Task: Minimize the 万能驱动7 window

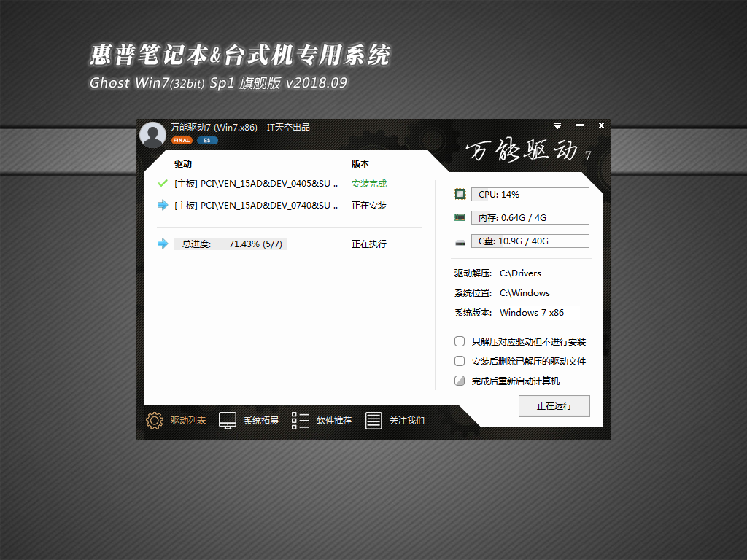Action: 579,125
